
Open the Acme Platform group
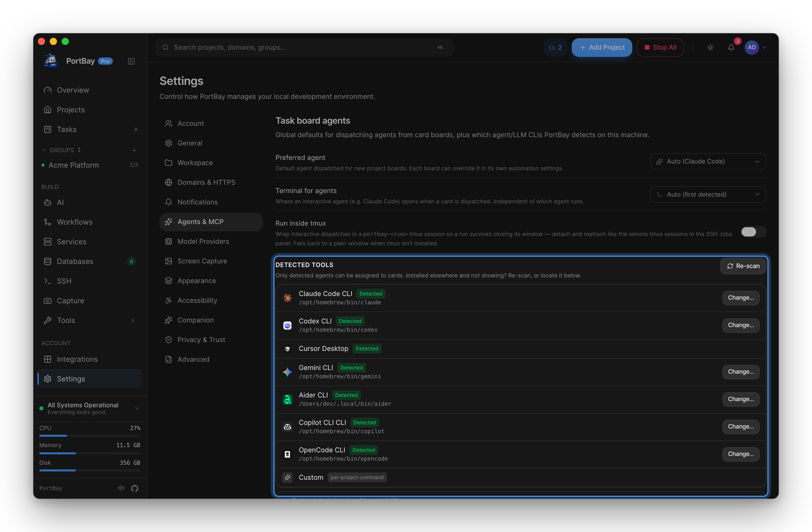click(x=90, y=165)
